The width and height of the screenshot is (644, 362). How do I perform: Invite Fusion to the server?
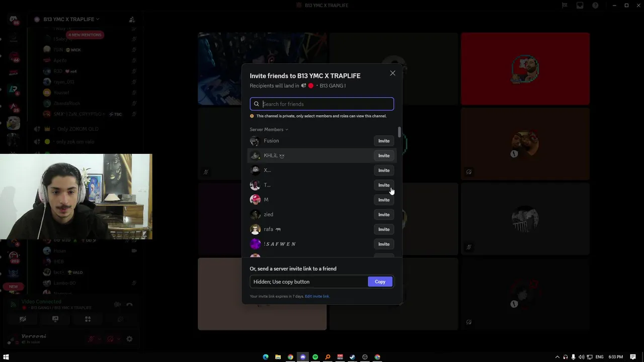point(384,141)
